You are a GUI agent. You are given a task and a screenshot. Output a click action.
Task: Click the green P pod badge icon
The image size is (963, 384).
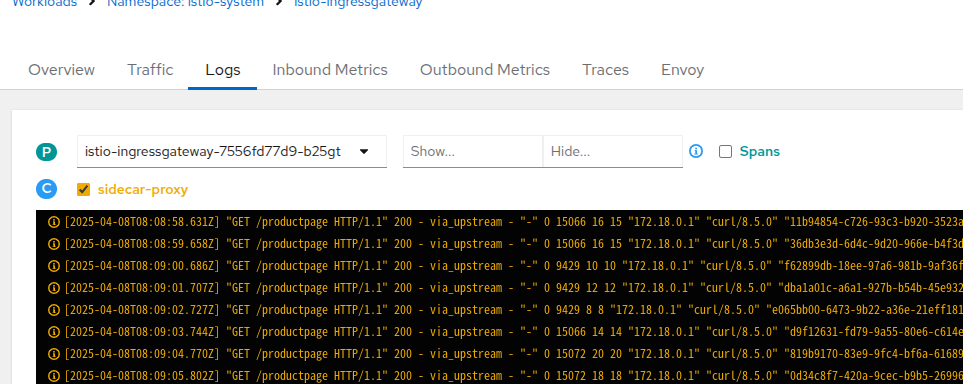point(46,152)
